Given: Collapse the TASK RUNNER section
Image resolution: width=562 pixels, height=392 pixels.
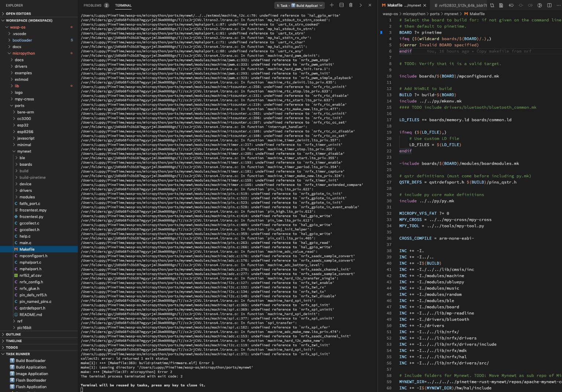Looking at the screenshot, I should pyautogui.click(x=18, y=354).
